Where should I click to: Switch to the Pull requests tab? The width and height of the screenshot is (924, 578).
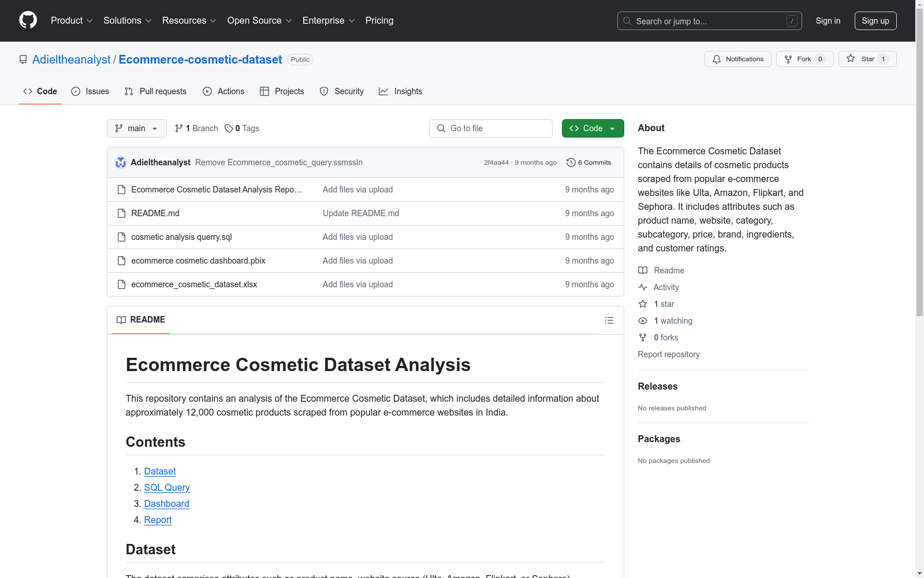pyautogui.click(x=155, y=91)
